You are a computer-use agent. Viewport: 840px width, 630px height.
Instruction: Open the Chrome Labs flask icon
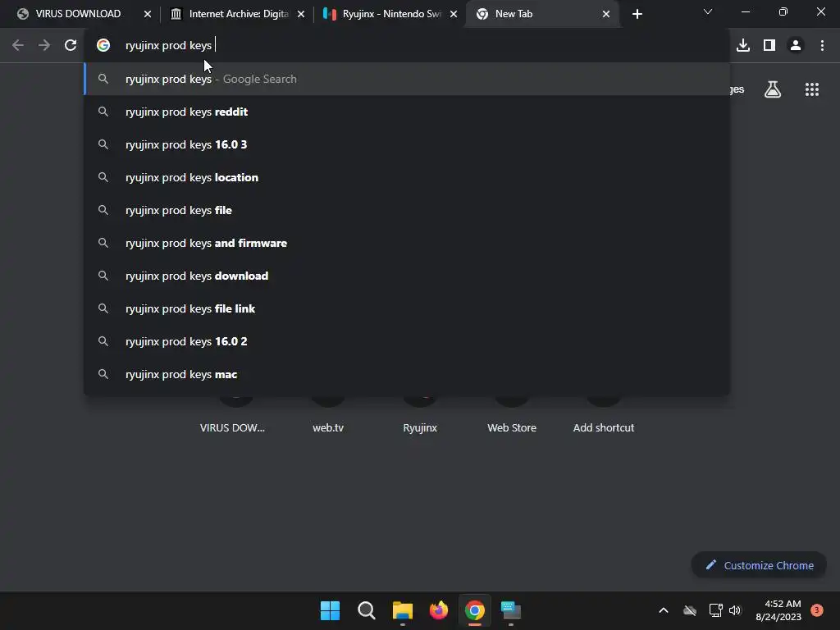[773, 89]
